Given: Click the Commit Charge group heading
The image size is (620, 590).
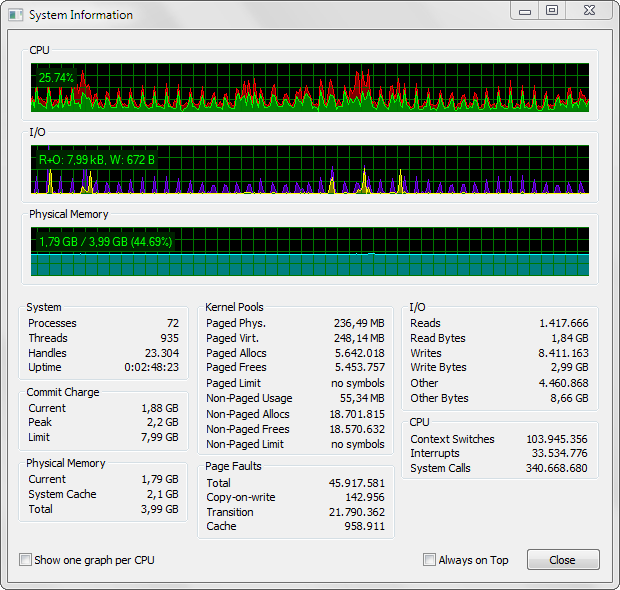Looking at the screenshot, I should [63, 392].
